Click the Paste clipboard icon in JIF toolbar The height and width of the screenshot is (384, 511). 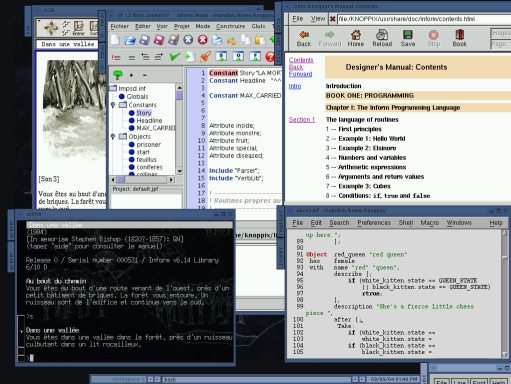tap(259, 40)
